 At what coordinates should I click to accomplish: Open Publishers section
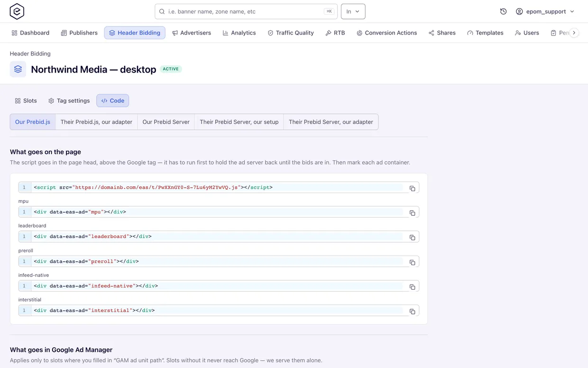79,33
